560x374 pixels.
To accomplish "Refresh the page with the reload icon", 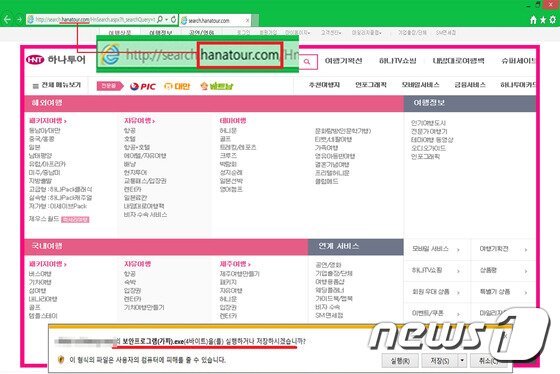I will point(174,19).
